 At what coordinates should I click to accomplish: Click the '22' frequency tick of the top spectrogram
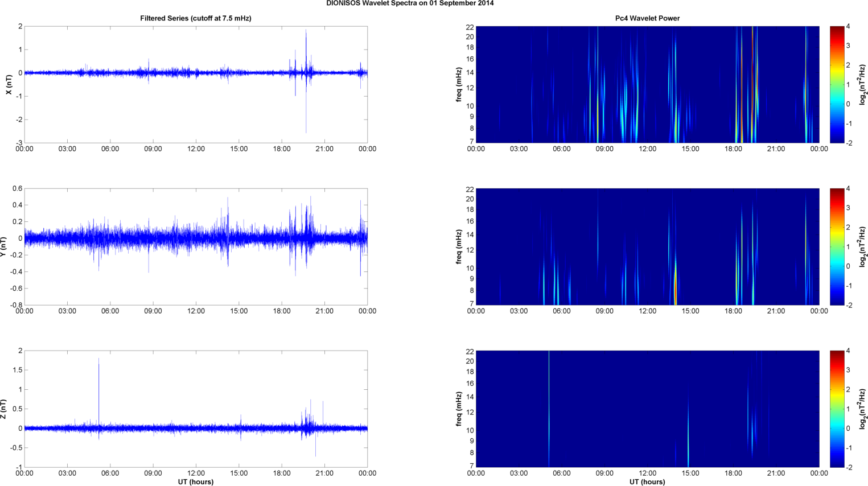[470, 27]
